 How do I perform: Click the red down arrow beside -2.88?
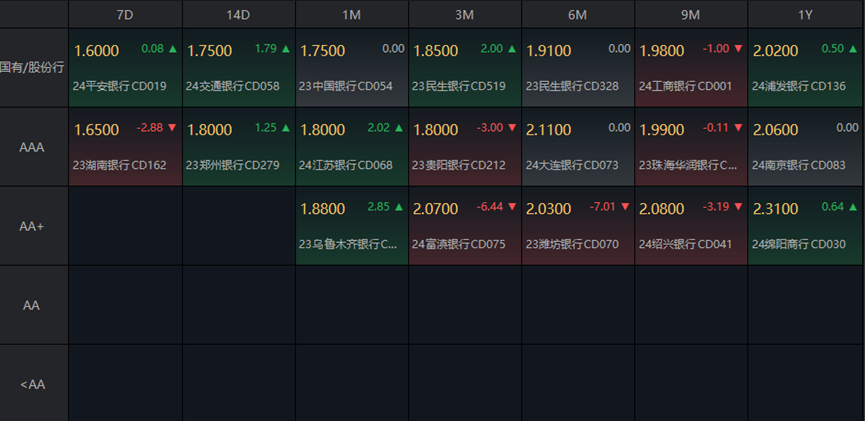tap(172, 128)
